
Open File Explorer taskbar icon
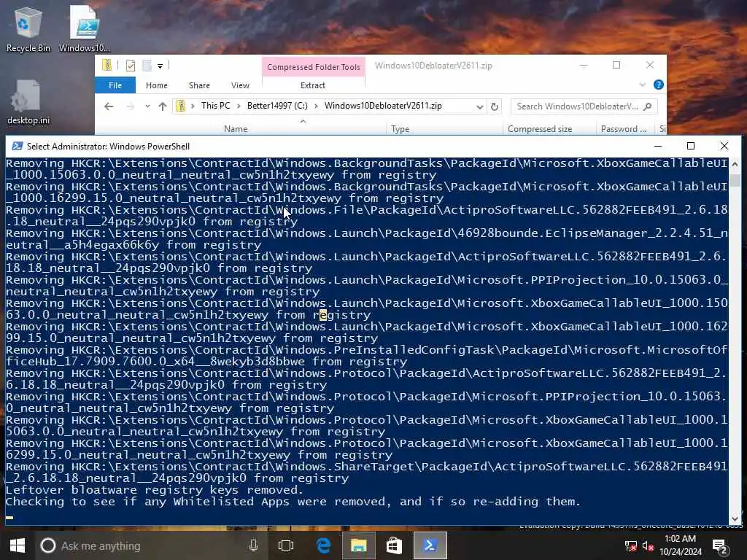(x=359, y=545)
